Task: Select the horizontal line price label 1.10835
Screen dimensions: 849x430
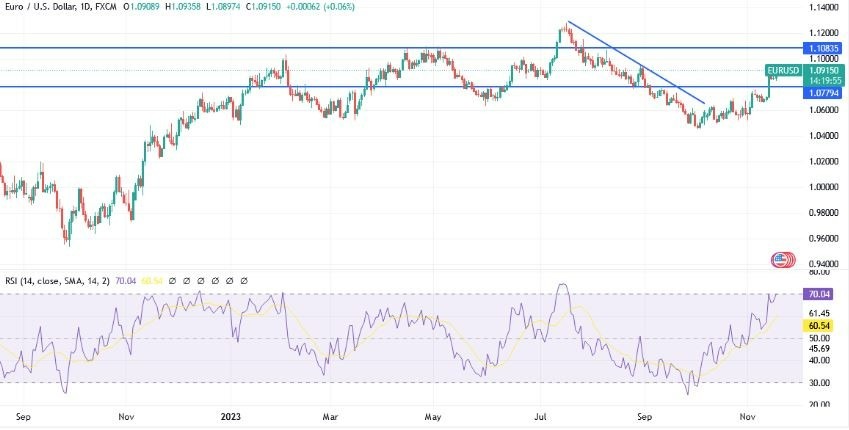Action: 823,48
